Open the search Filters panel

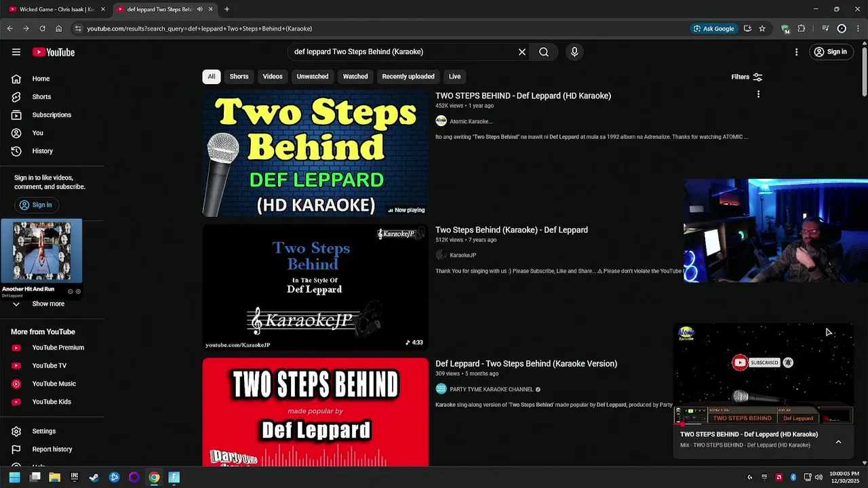(747, 77)
